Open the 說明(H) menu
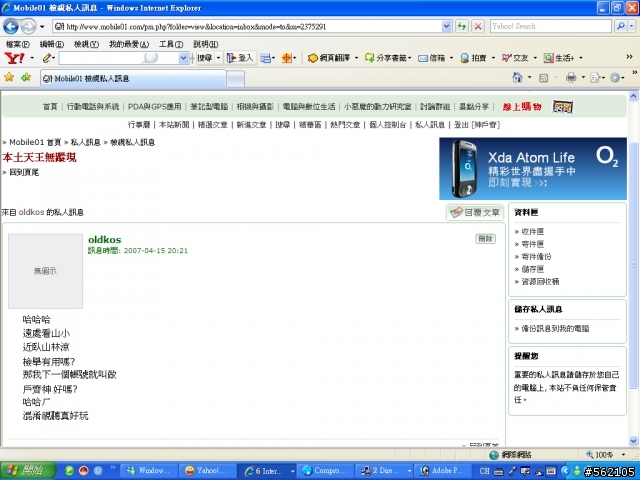 [205, 44]
